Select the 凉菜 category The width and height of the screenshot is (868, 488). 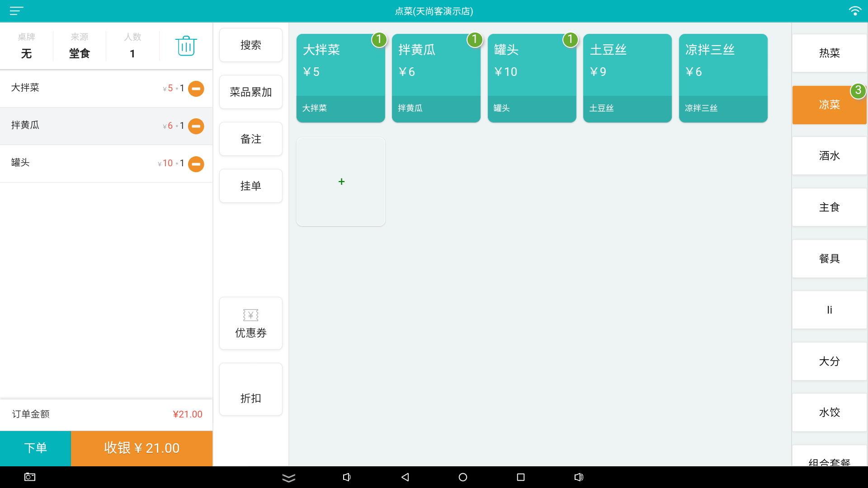point(830,105)
